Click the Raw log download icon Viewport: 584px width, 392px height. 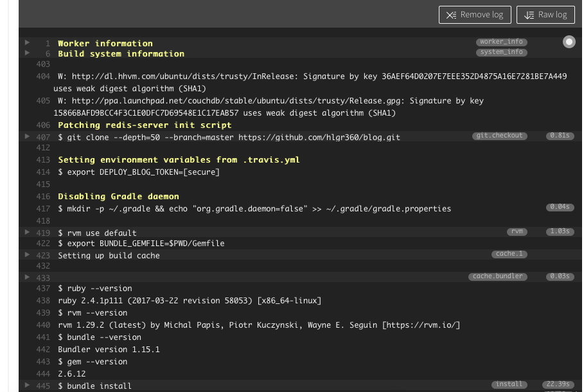click(x=529, y=15)
